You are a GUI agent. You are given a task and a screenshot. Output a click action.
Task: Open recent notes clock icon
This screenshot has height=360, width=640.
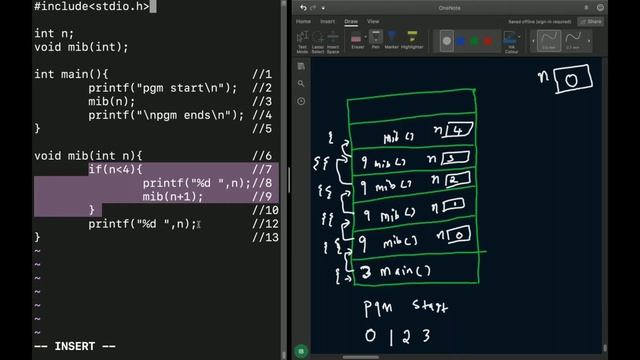pos(301,101)
